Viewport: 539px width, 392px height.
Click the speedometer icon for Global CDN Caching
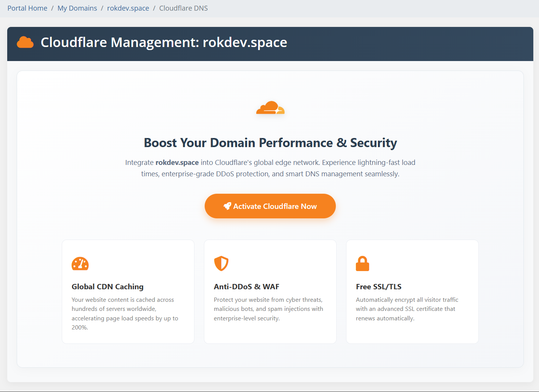[80, 264]
